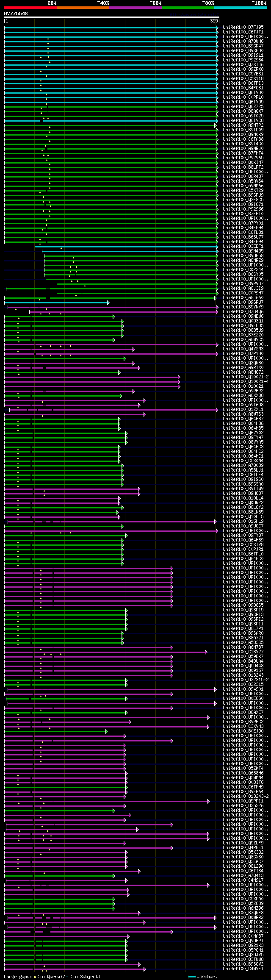Click the 'Large gaps' legend text
The width and height of the screenshot is (271, 980).
17,977
